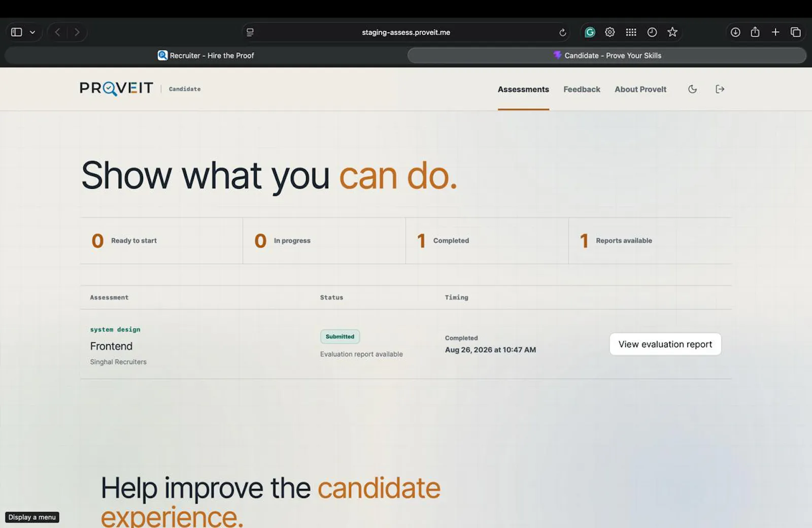The height and width of the screenshot is (528, 812).
Task: Click the Aug 26, 2026 at 10:47 AM timestamp
Action: (490, 350)
